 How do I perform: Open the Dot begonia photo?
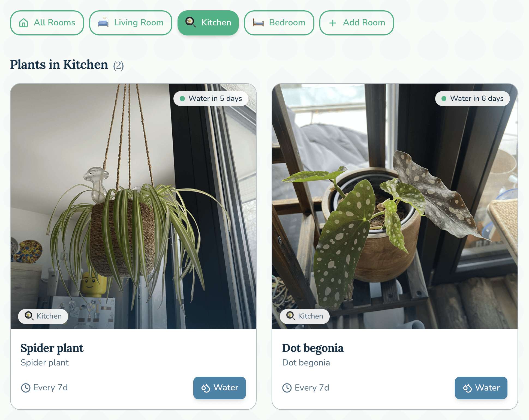(x=395, y=206)
